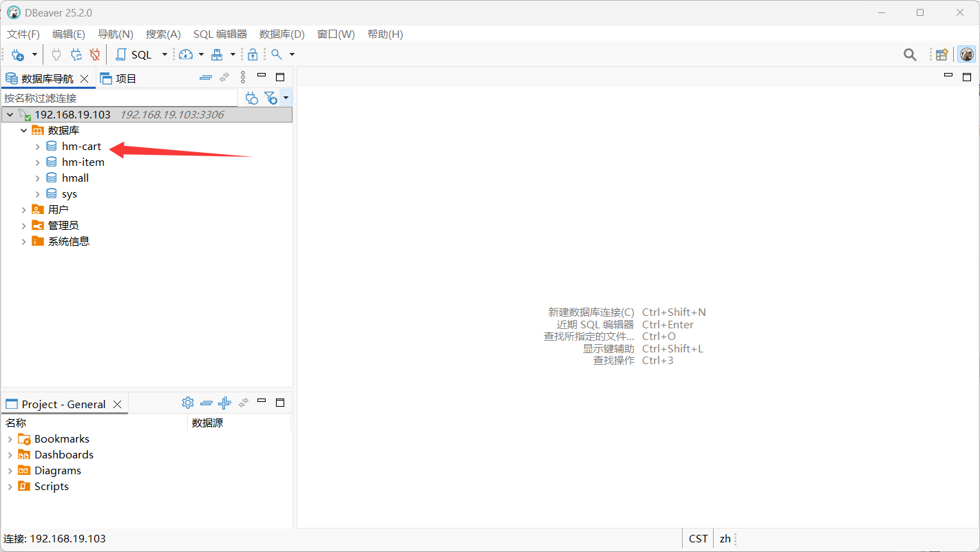The width and height of the screenshot is (980, 552).
Task: Open a new database connection via the plug icon
Action: click(17, 54)
